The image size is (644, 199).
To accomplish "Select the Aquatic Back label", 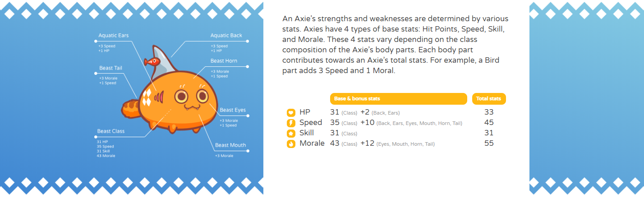I will click(226, 35).
